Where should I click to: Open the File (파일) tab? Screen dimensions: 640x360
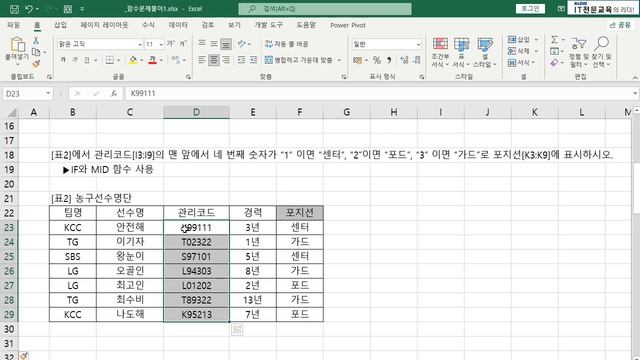click(x=13, y=25)
